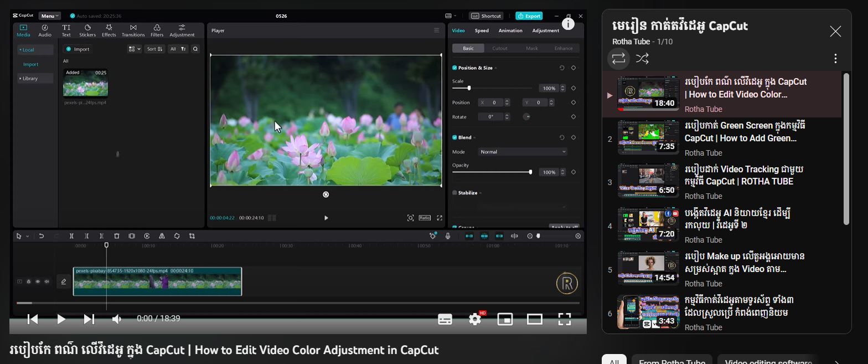Click the YouTube video progress bar
The height and width of the screenshot is (364, 868).
pyautogui.click(x=298, y=303)
